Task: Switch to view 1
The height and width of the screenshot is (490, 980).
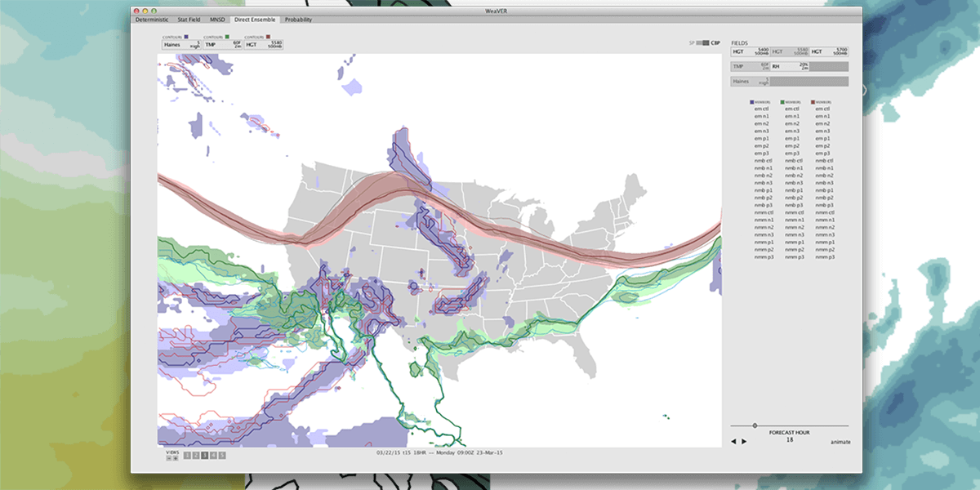Action: click(187, 455)
